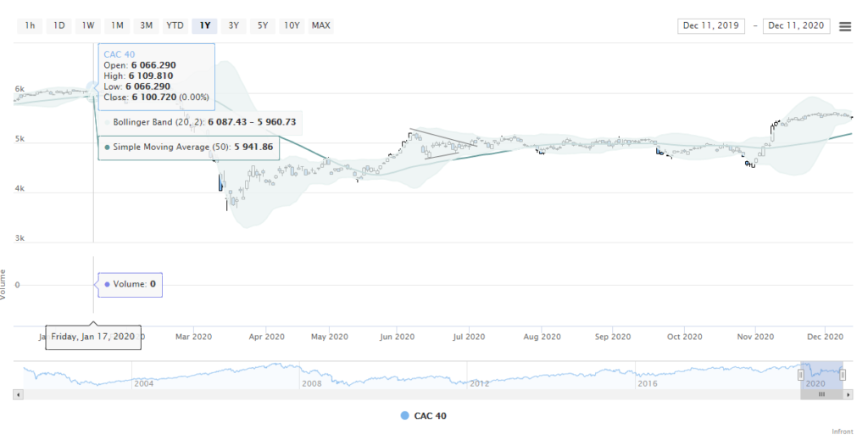Click the 2008 area in navigator
868x446 pixels.
click(x=312, y=383)
